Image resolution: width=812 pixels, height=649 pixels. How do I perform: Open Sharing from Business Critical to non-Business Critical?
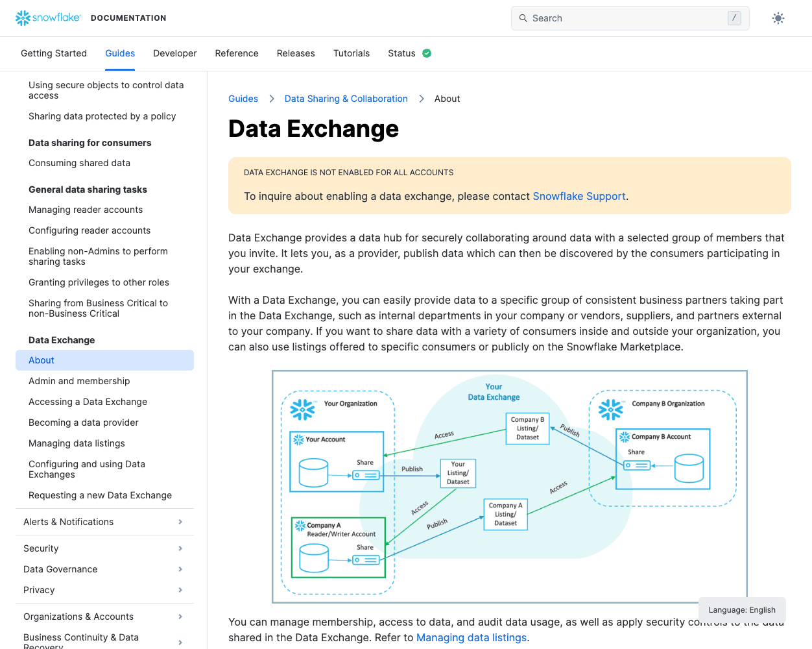(98, 308)
